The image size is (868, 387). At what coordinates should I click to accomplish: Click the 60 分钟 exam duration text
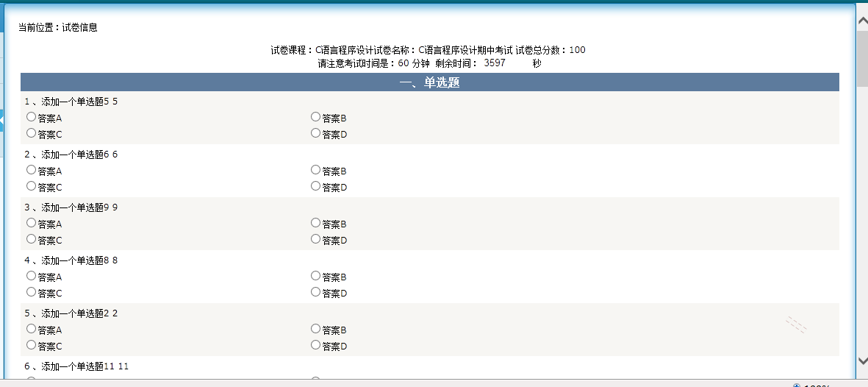coord(414,63)
